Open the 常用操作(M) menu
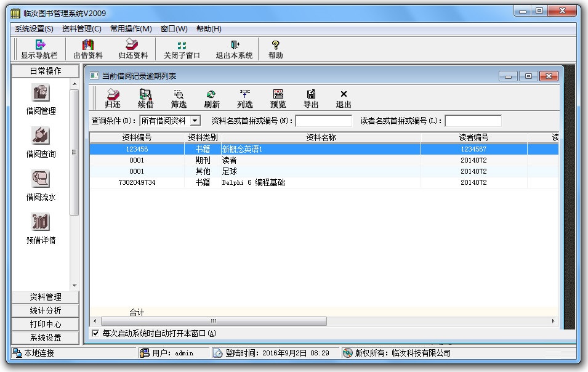588x372 pixels. [131, 29]
